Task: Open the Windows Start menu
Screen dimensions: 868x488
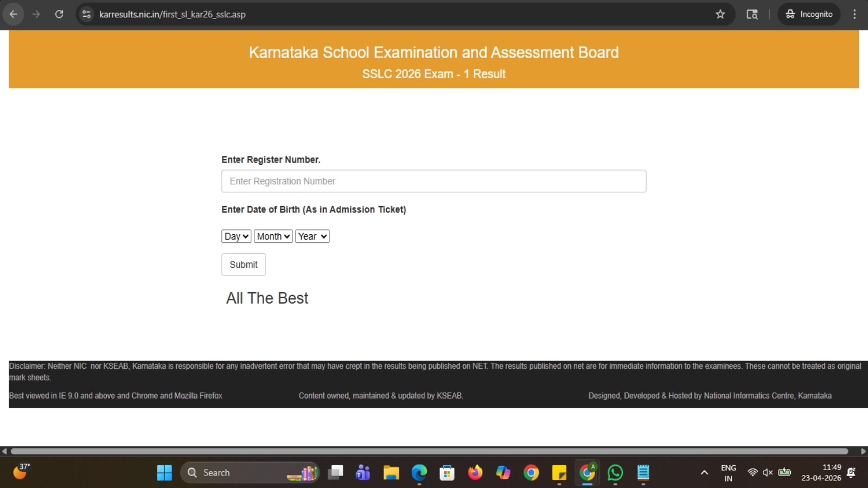Action: (165, 473)
